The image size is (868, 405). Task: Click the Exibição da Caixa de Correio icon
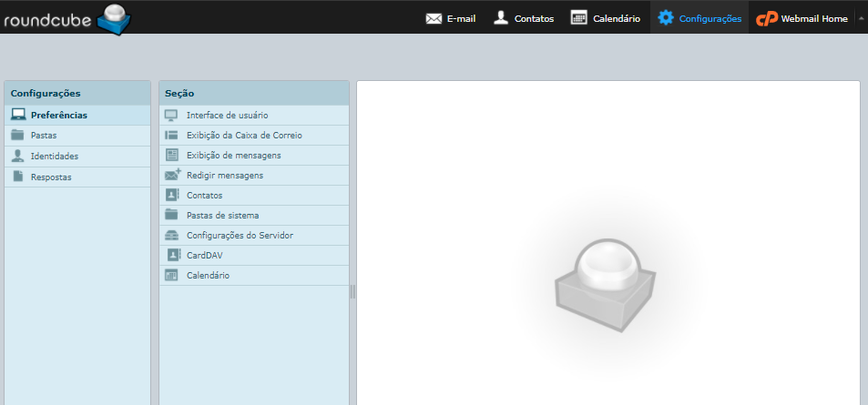click(x=171, y=135)
